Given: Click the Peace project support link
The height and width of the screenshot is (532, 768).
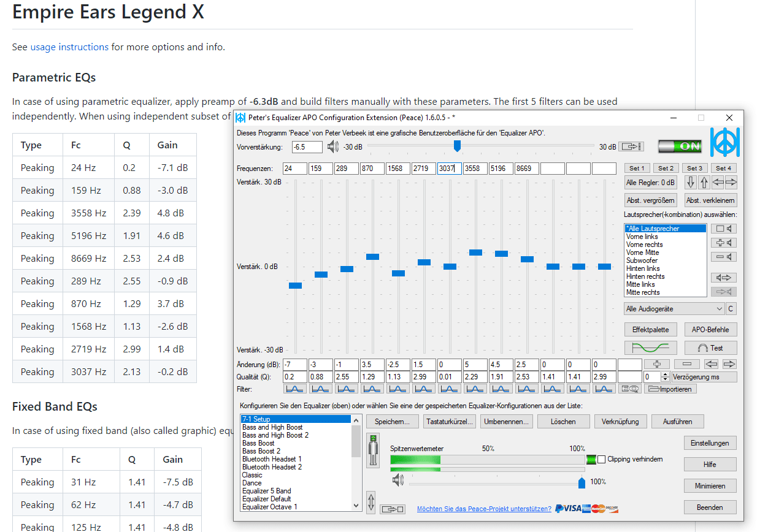Looking at the screenshot, I should point(484,509).
